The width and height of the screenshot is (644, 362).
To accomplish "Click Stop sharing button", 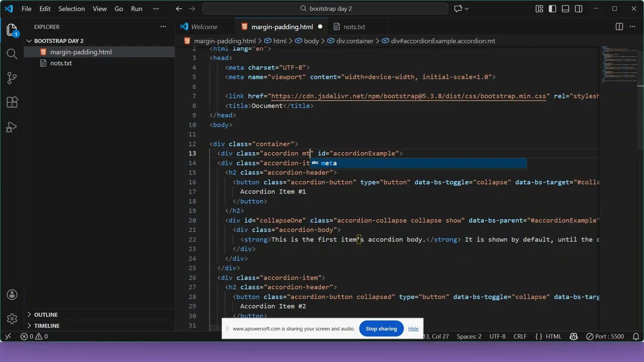I will point(381,329).
